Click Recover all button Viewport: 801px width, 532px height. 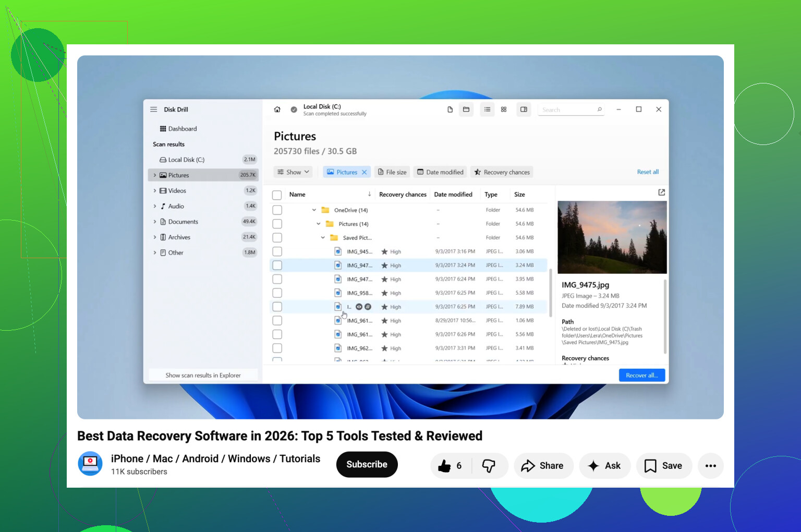tap(642, 376)
